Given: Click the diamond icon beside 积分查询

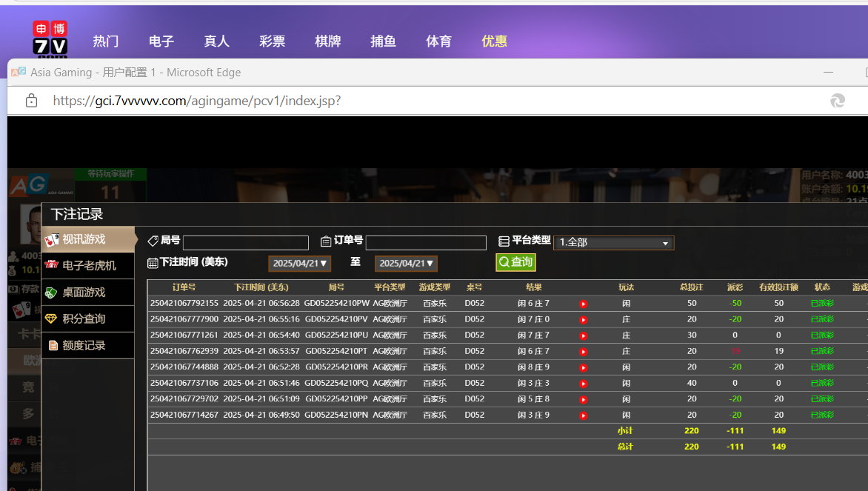Looking at the screenshot, I should pos(51,319).
